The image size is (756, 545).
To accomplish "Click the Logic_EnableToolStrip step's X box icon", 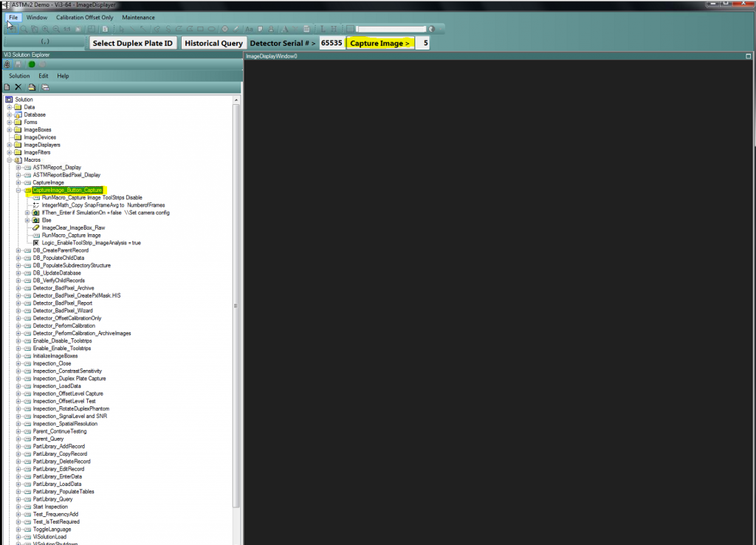I will tap(35, 243).
